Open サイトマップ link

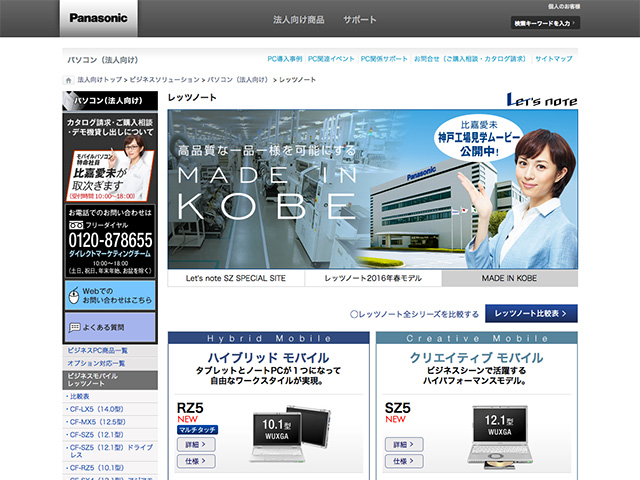tap(553, 59)
